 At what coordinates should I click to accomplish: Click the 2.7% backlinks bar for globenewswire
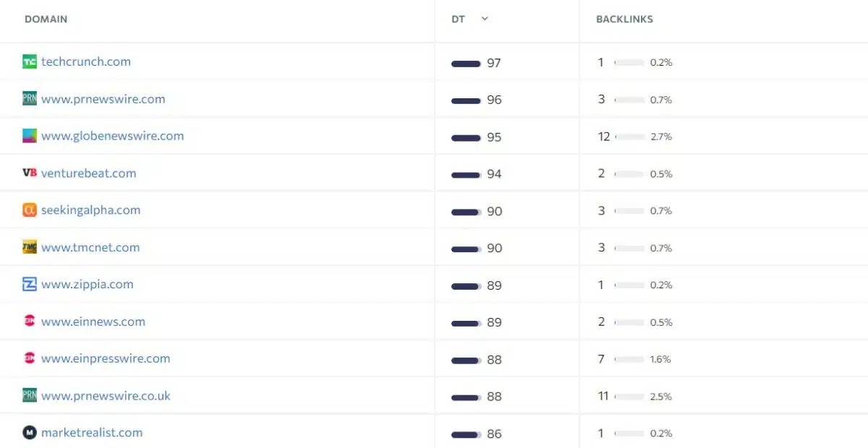pyautogui.click(x=629, y=137)
